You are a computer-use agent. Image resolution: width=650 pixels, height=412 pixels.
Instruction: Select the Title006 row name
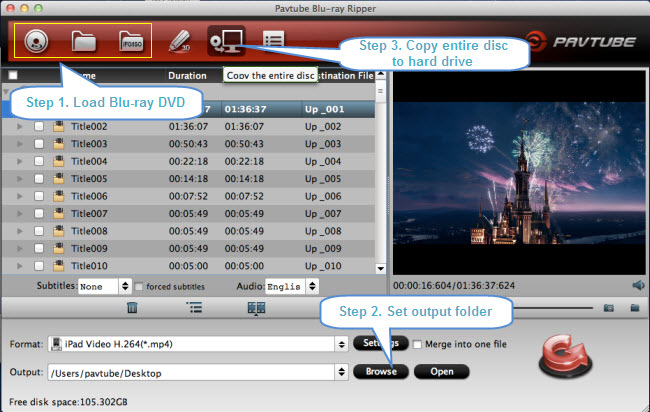(x=89, y=196)
